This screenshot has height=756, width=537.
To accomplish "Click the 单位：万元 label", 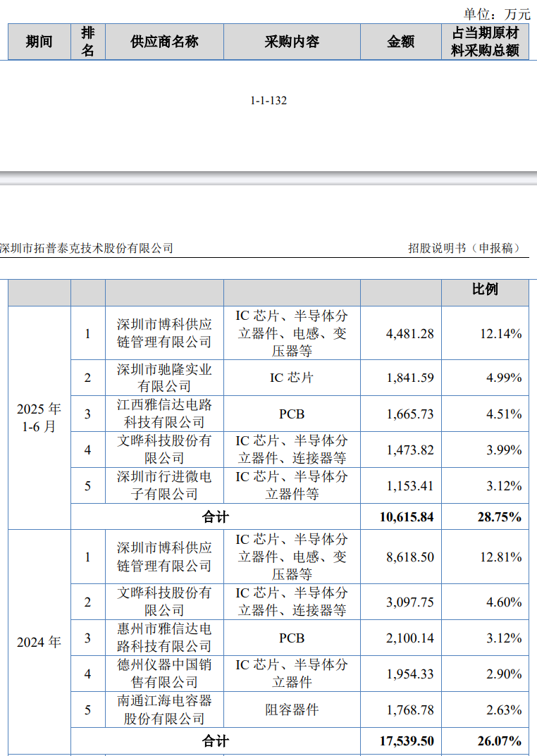I will tap(496, 14).
